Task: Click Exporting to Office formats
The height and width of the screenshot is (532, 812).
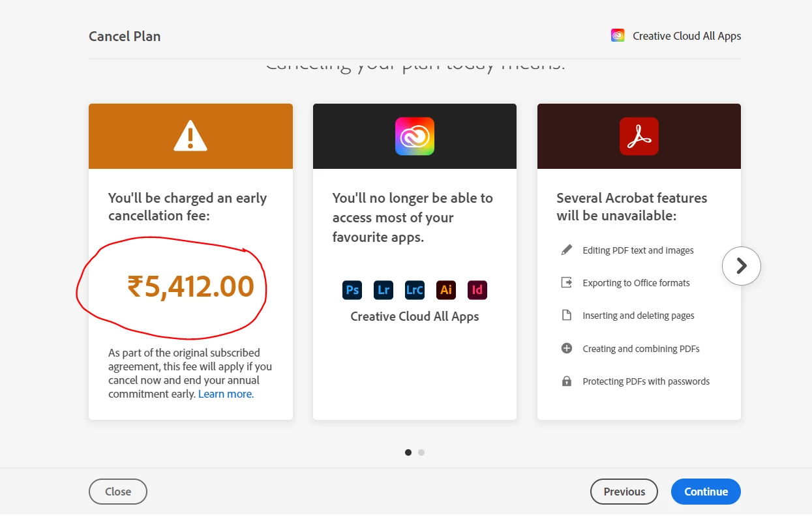Action: click(636, 283)
